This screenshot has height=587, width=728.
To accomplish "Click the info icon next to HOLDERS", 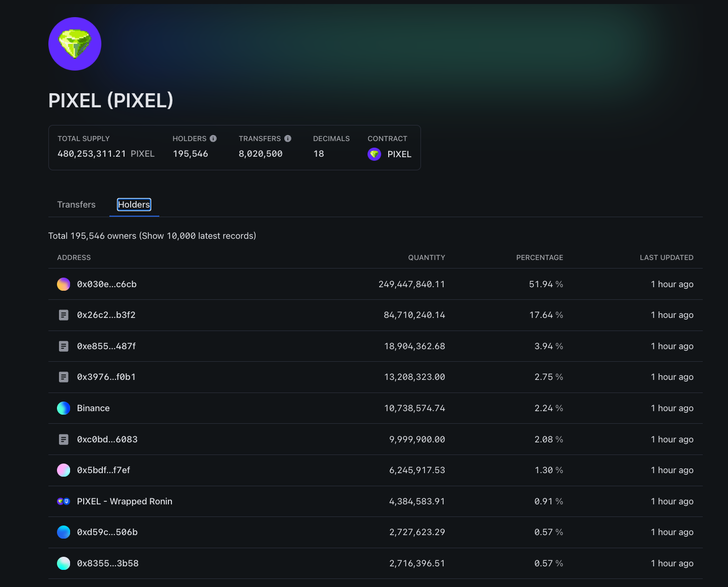I will (213, 139).
